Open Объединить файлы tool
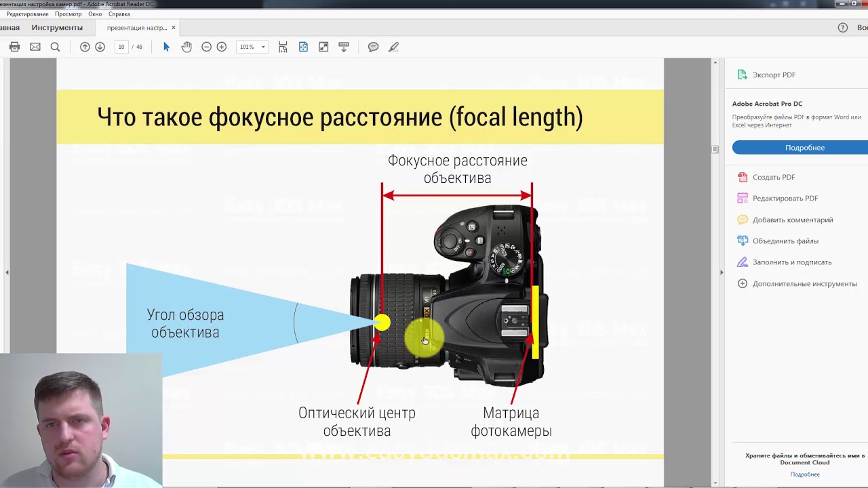 point(777,241)
